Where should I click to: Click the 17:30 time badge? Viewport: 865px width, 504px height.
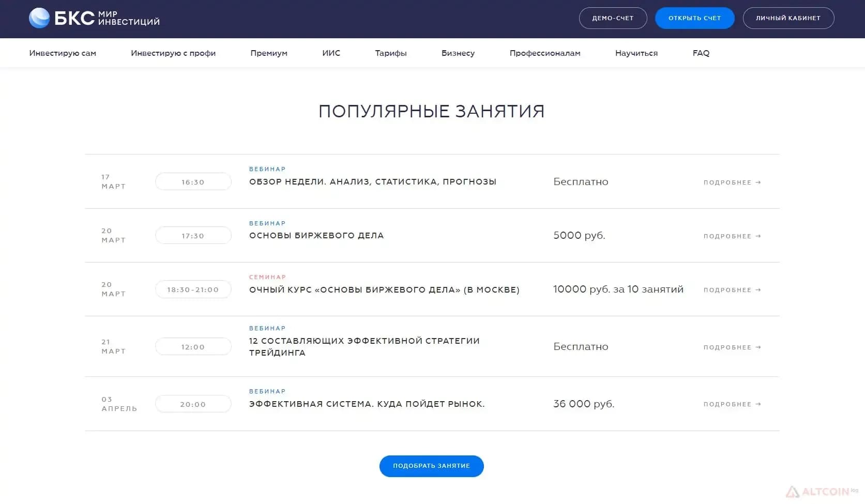click(193, 236)
